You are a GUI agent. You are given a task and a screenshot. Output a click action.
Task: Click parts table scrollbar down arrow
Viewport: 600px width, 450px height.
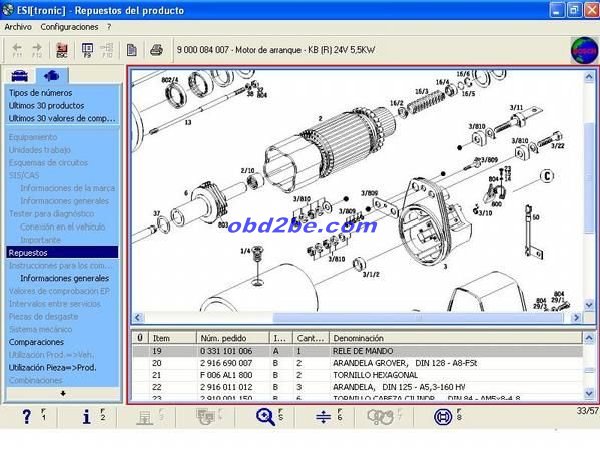point(589,393)
